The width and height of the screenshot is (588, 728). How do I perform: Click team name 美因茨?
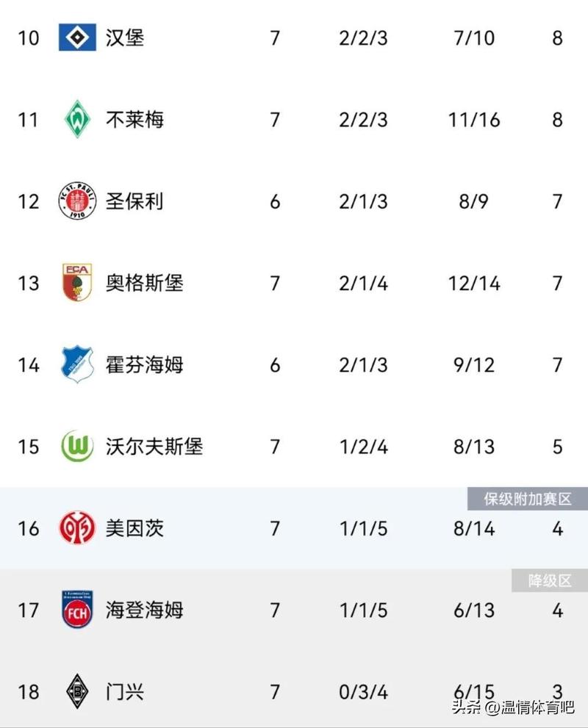135,528
